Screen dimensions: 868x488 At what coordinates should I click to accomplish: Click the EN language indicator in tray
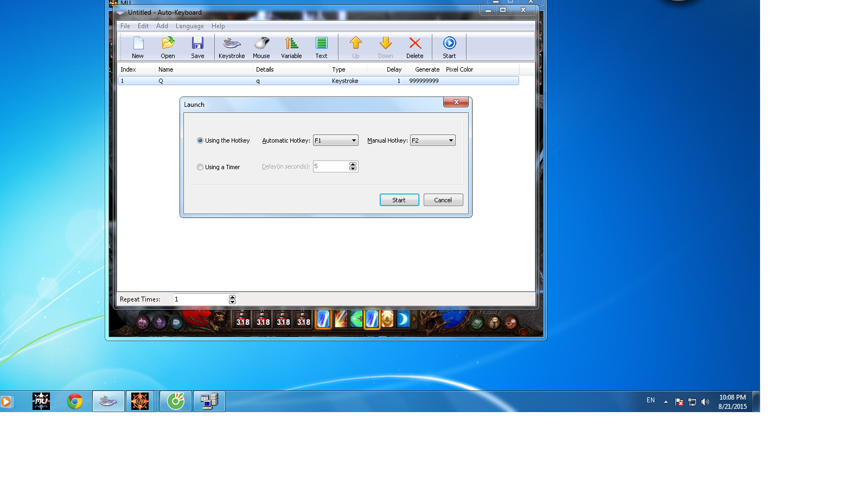coord(650,400)
